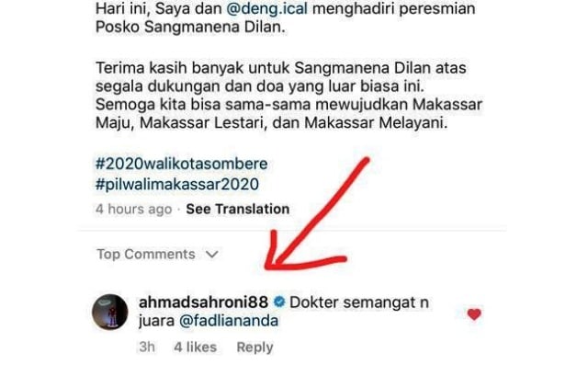Open the @fadliananda mention in the comment
Screen dimensions: 588x376
[x=229, y=321]
